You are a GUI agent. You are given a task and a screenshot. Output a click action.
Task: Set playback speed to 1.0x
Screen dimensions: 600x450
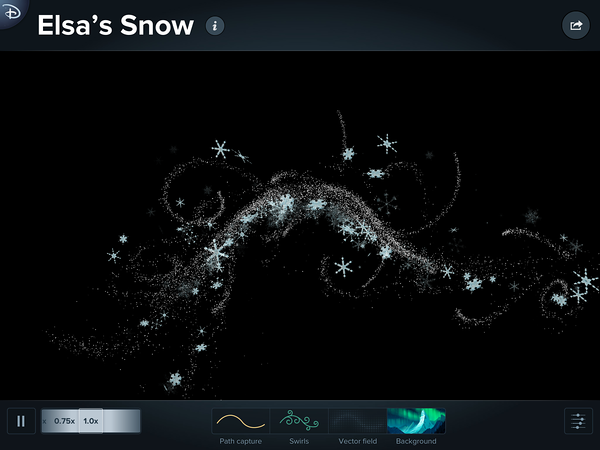point(91,421)
